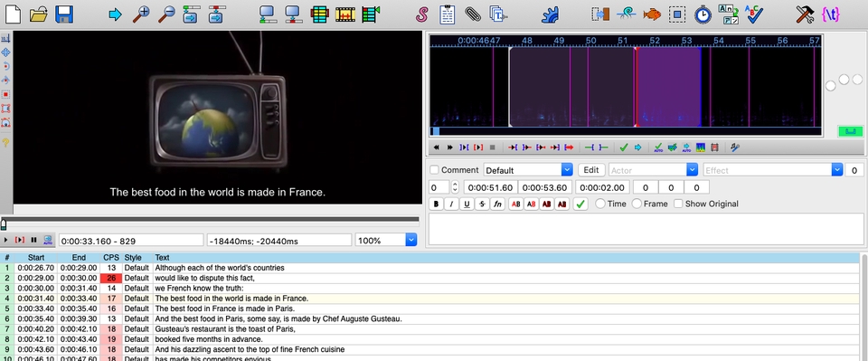Stop audio playback square button
The image size is (868, 361).
pos(492,147)
